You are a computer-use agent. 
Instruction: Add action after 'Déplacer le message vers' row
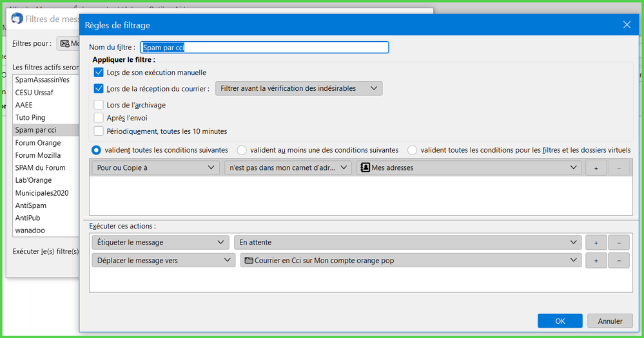595,260
